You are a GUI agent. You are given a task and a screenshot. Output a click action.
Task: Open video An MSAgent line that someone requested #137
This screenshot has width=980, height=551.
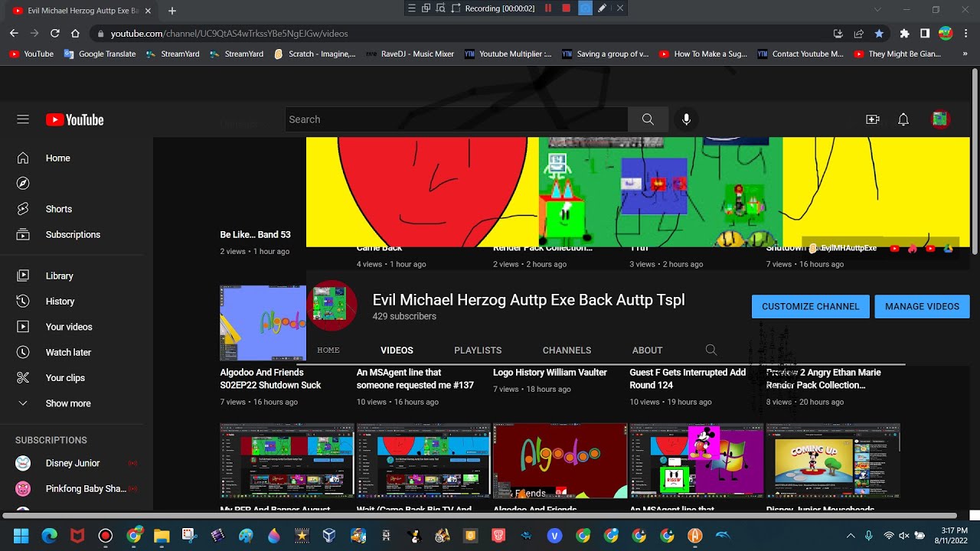coord(415,379)
